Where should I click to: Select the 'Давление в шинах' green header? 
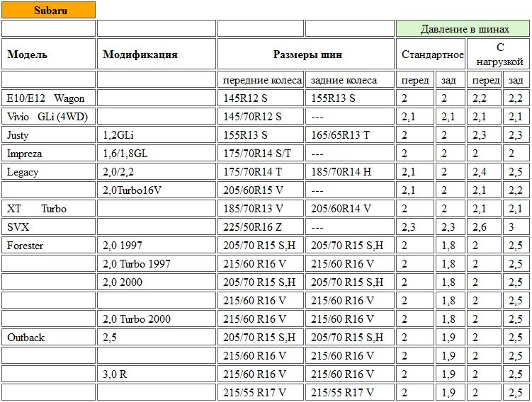point(463,29)
